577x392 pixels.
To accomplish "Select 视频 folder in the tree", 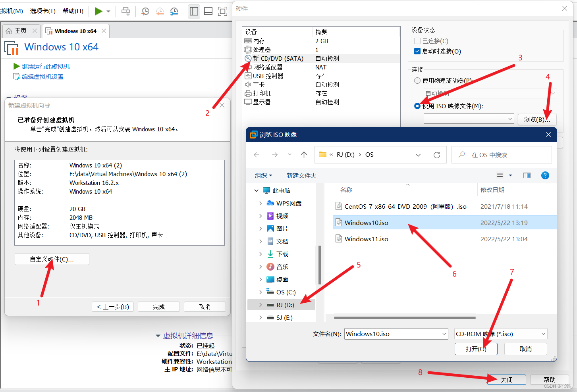I will click(282, 216).
